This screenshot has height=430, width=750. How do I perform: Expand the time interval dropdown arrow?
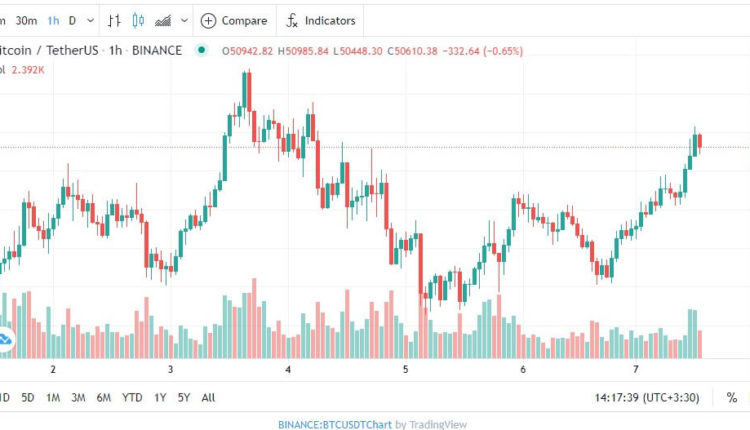click(x=90, y=21)
